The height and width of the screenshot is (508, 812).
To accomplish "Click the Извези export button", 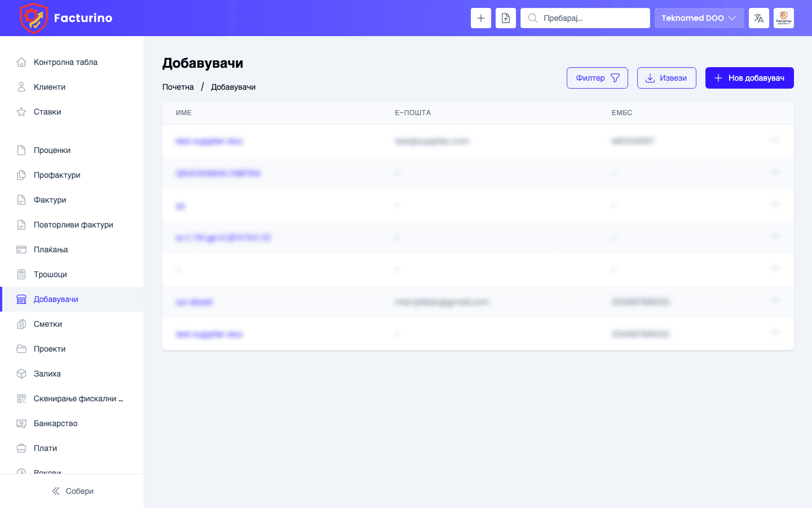I will click(x=666, y=78).
